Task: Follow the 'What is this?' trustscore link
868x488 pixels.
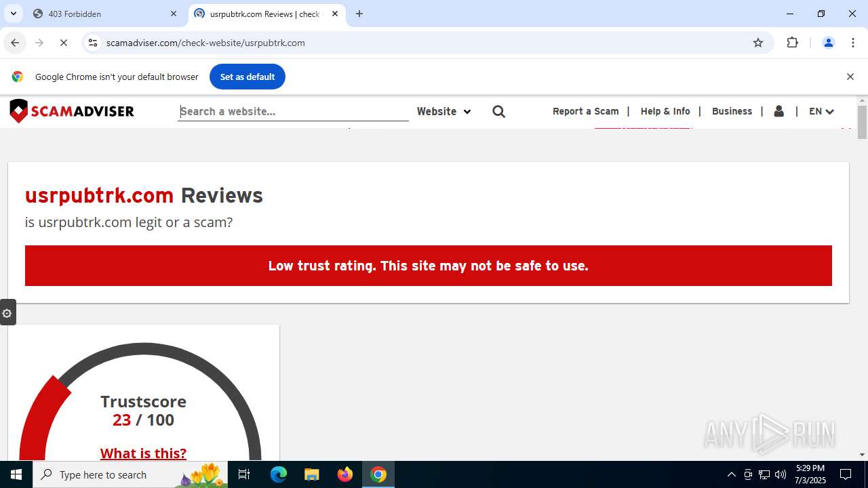Action: [x=143, y=453]
